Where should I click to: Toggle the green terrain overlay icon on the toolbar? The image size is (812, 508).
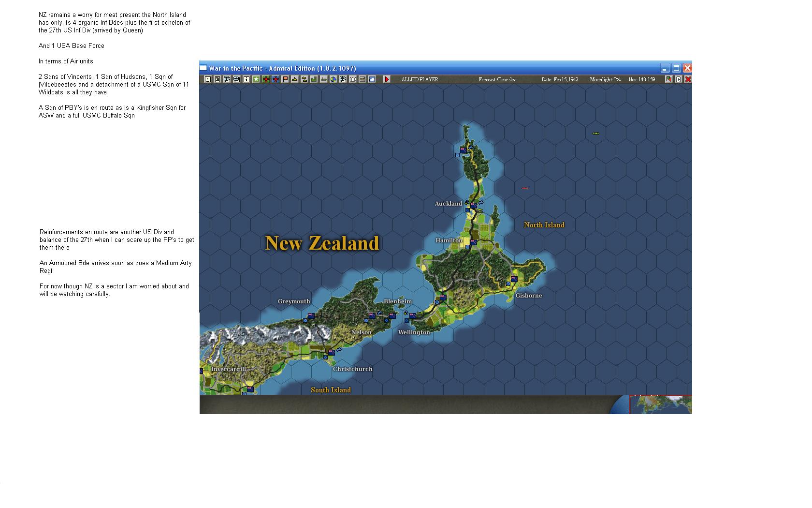tap(314, 80)
